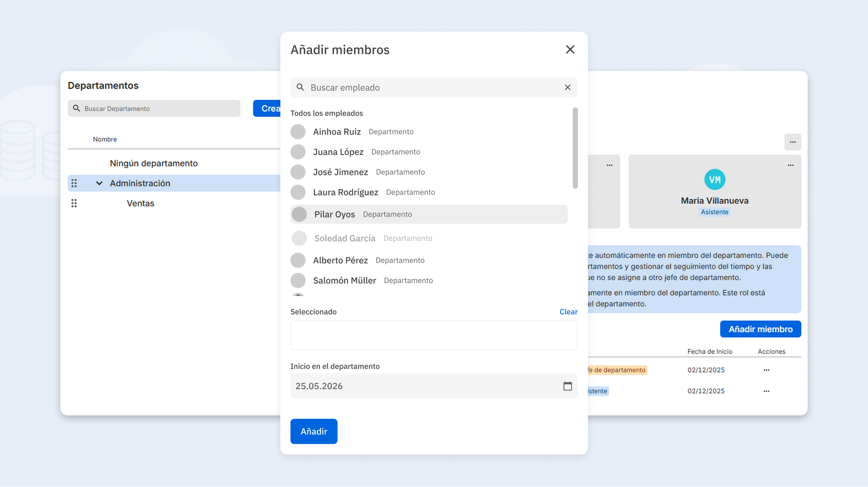
Task: Click the magnifier icon in Buscar Departamento
Action: pyautogui.click(x=77, y=108)
